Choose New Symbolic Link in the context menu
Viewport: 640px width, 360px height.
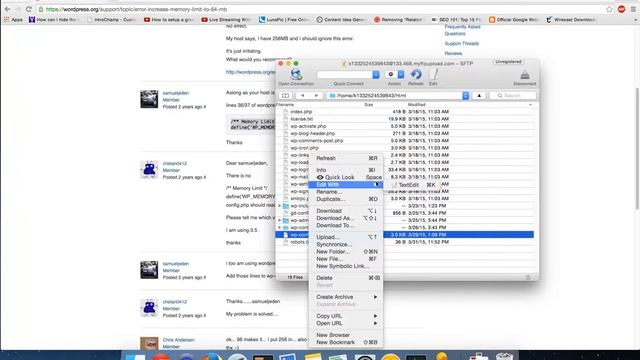346,266
